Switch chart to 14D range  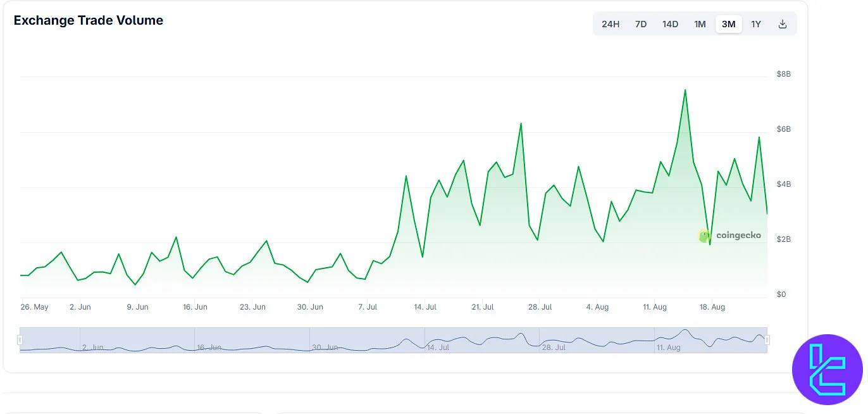tap(670, 24)
